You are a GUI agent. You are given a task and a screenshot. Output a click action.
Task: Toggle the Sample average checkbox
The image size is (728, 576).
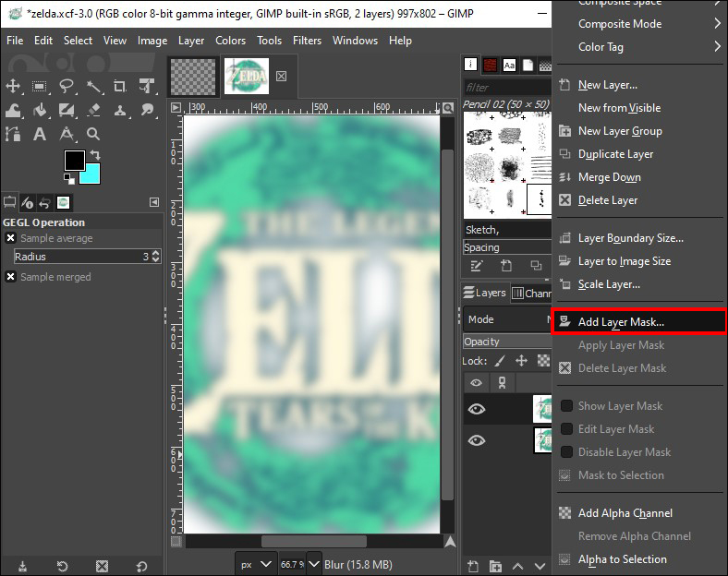(x=11, y=238)
